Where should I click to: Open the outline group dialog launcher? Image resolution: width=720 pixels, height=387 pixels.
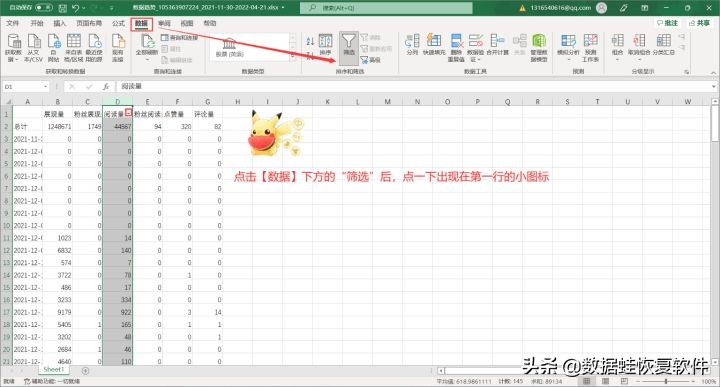pyautogui.click(x=687, y=72)
